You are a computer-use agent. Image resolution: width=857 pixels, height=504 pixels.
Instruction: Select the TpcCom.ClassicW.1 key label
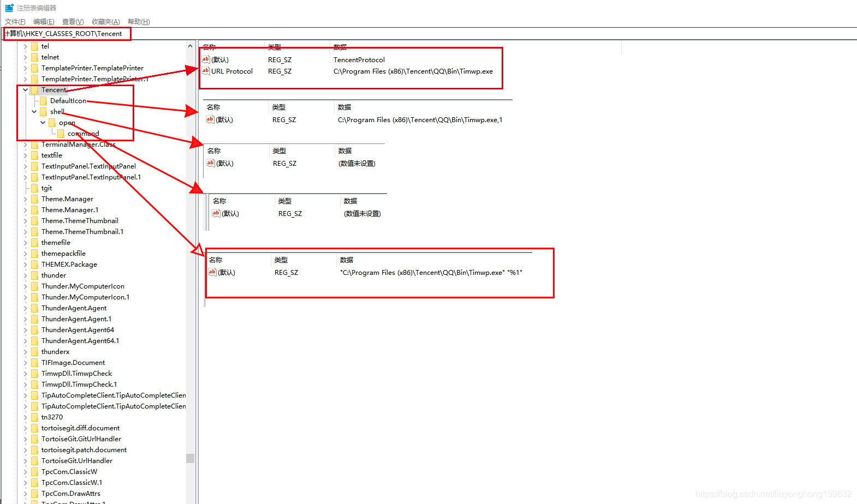pos(72,483)
